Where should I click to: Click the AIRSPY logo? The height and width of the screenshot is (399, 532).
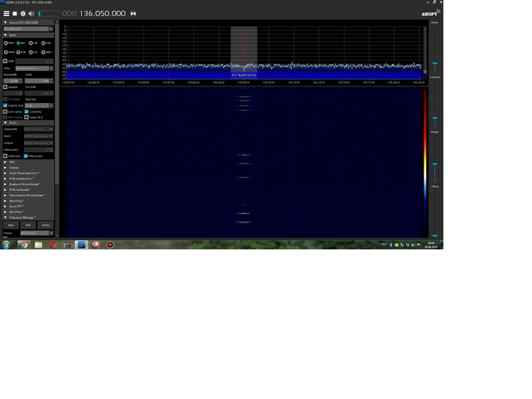click(430, 13)
